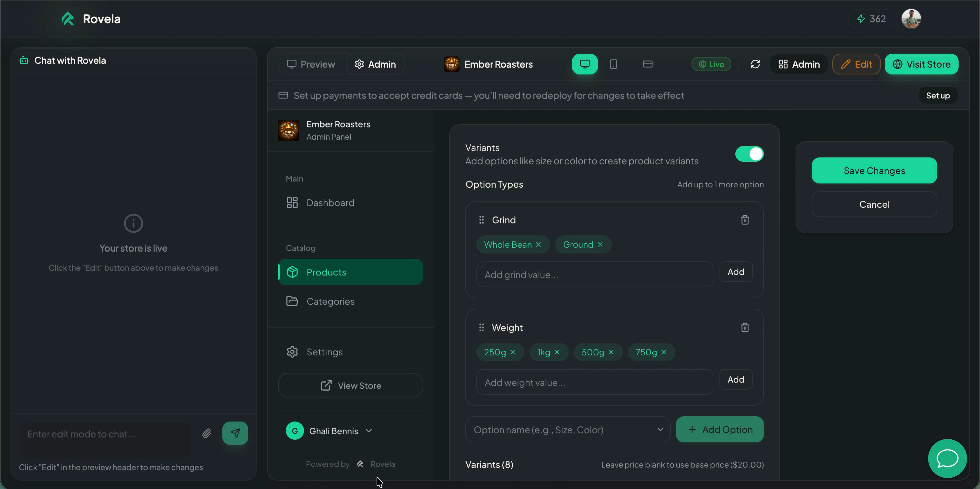This screenshot has height=489, width=980.
Task: Switch to the Admin tab with gear
Action: tap(375, 64)
